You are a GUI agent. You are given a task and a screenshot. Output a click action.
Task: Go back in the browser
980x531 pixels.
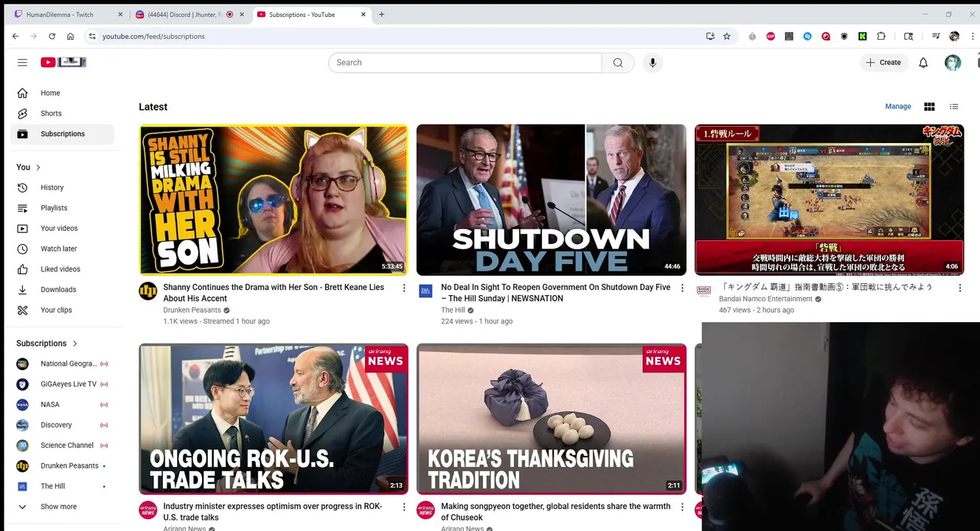click(x=15, y=36)
